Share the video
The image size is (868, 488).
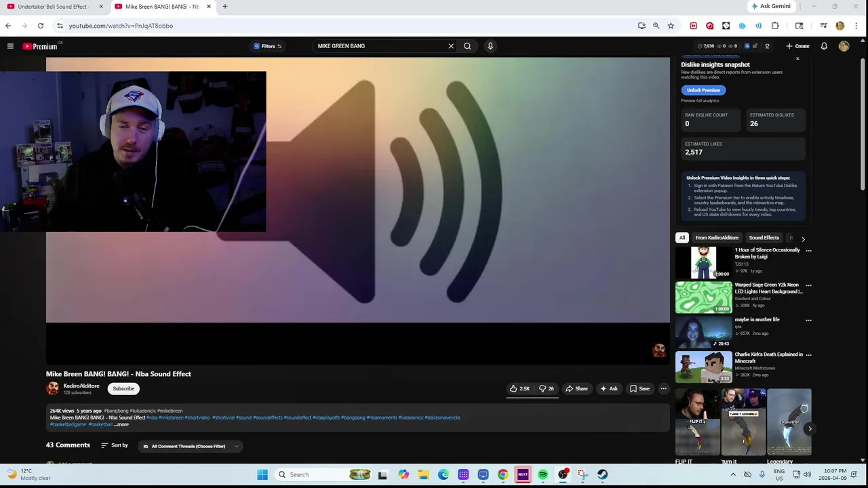click(577, 388)
